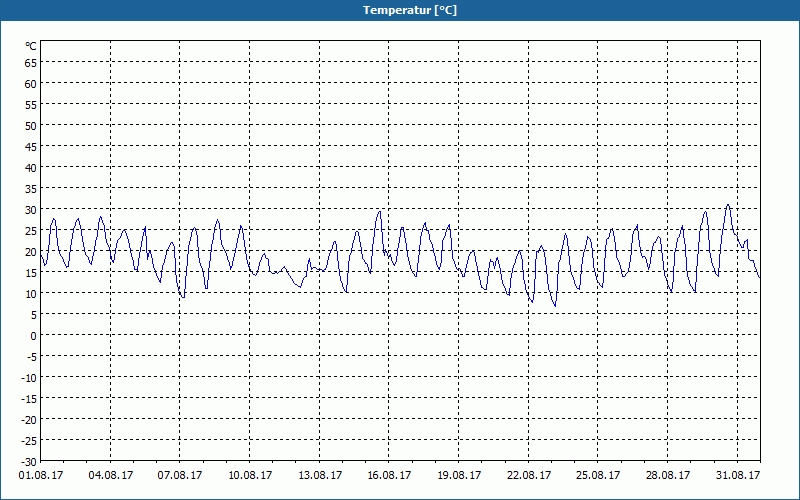Viewport: 800px width, 500px height.
Task: Click the y-axis value 30
Action: coord(31,210)
